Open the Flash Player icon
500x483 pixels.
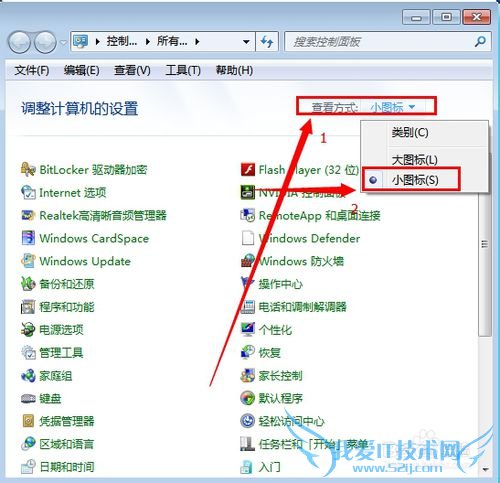(248, 170)
